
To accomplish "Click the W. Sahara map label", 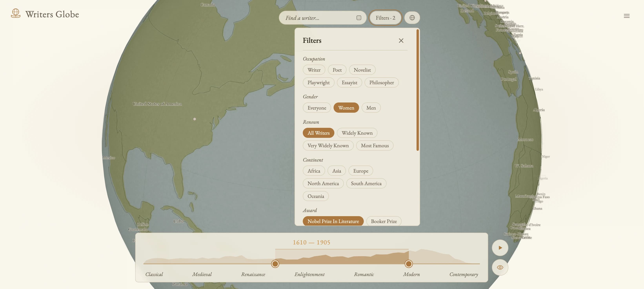I will coord(524,166).
